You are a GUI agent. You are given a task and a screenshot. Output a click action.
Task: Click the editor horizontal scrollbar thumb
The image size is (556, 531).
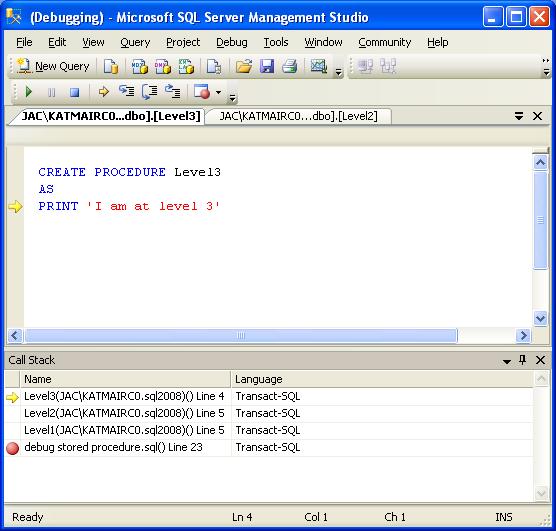[241, 335]
